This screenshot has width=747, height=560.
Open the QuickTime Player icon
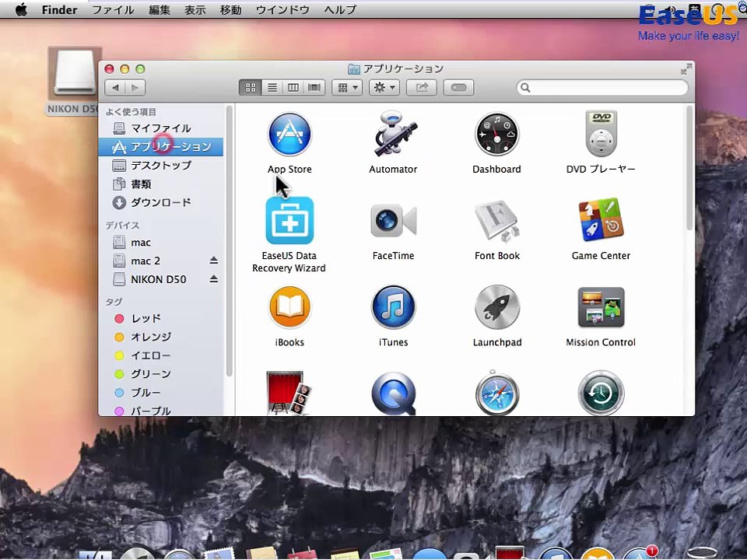coord(394,394)
